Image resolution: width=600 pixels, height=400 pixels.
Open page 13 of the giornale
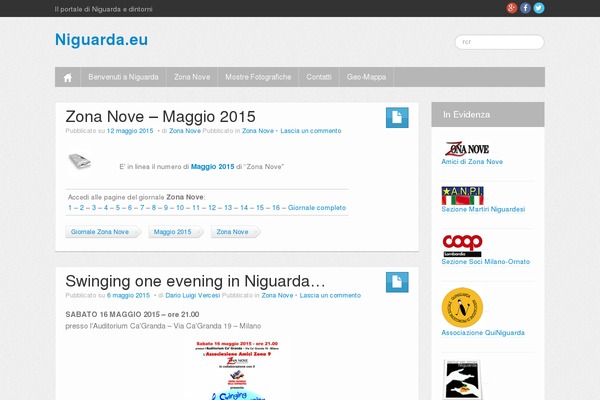click(228, 208)
